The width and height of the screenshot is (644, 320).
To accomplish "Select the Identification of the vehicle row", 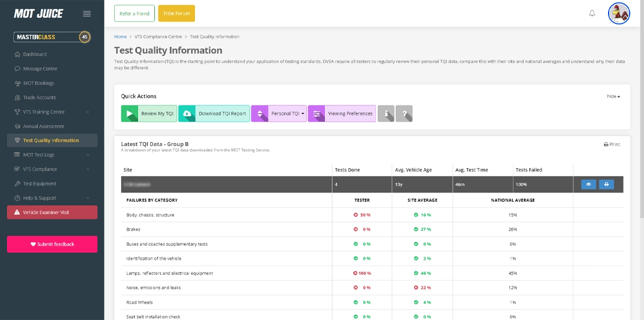I will pos(154,259).
